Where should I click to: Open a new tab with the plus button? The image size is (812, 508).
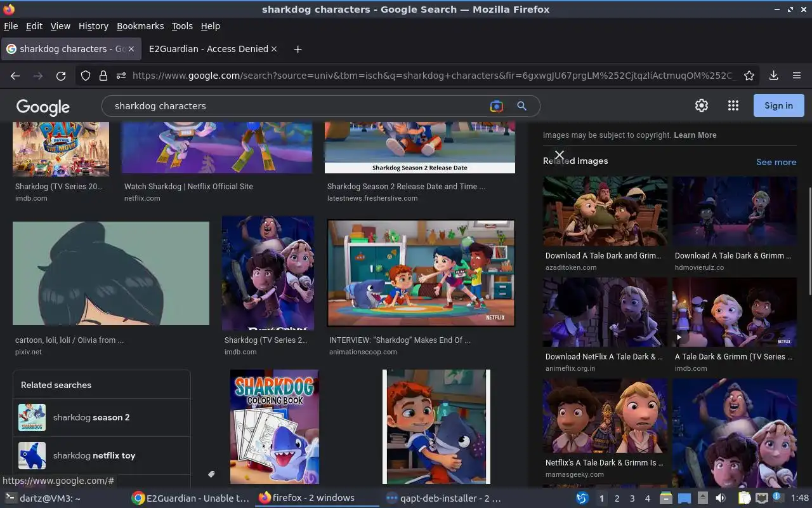[298, 49]
